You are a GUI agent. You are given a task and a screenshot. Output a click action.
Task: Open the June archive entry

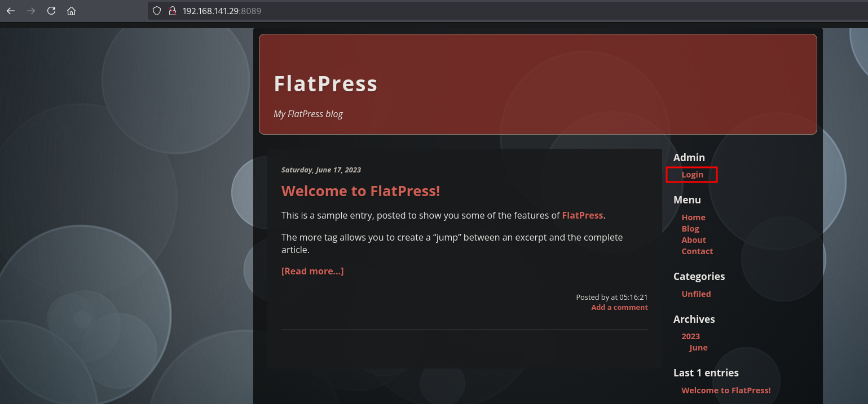coord(698,348)
